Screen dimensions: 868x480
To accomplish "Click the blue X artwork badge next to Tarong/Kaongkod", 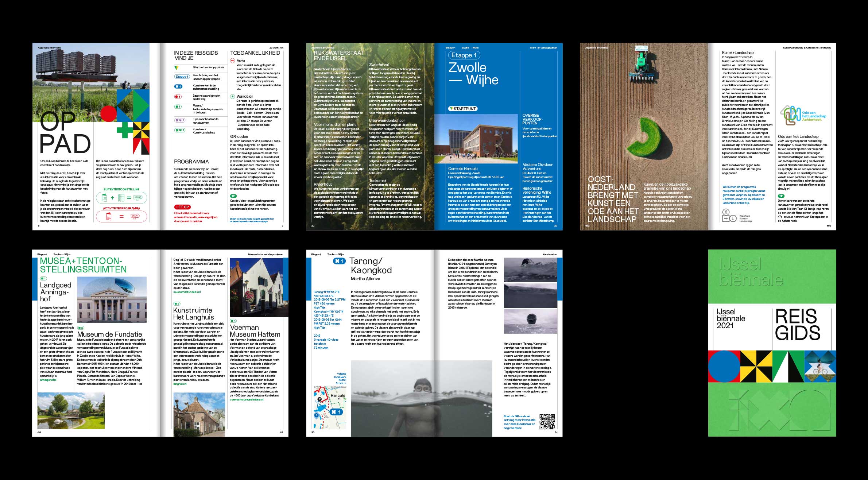I will (x=339, y=261).
